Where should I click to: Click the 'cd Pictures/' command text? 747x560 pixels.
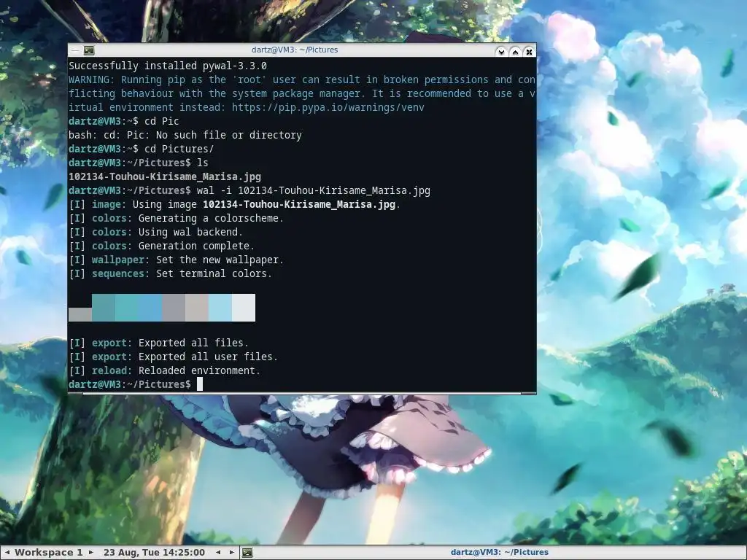tap(179, 149)
